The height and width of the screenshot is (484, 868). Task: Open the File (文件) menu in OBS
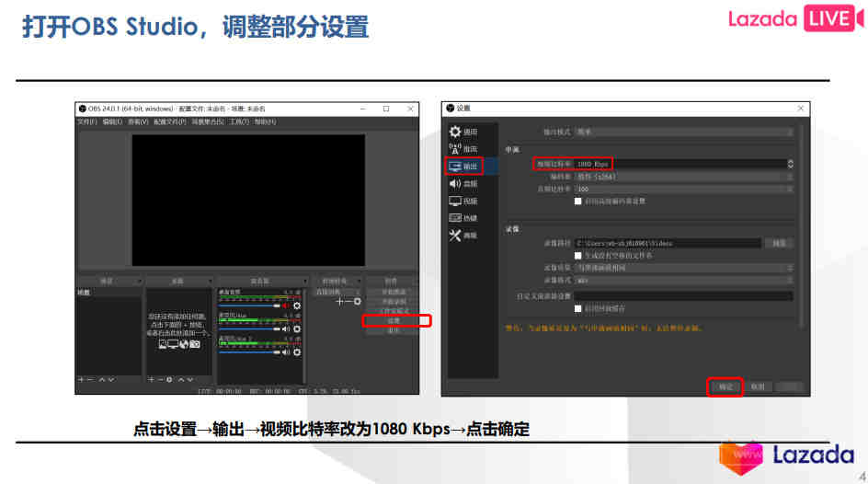pyautogui.click(x=87, y=121)
